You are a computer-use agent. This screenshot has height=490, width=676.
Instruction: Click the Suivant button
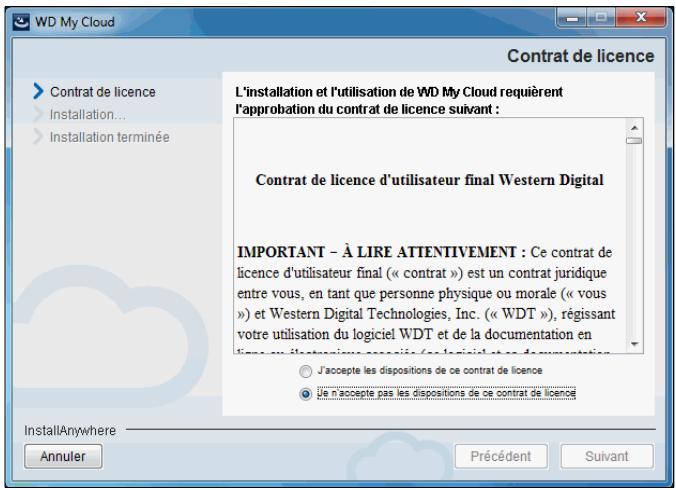[607, 456]
